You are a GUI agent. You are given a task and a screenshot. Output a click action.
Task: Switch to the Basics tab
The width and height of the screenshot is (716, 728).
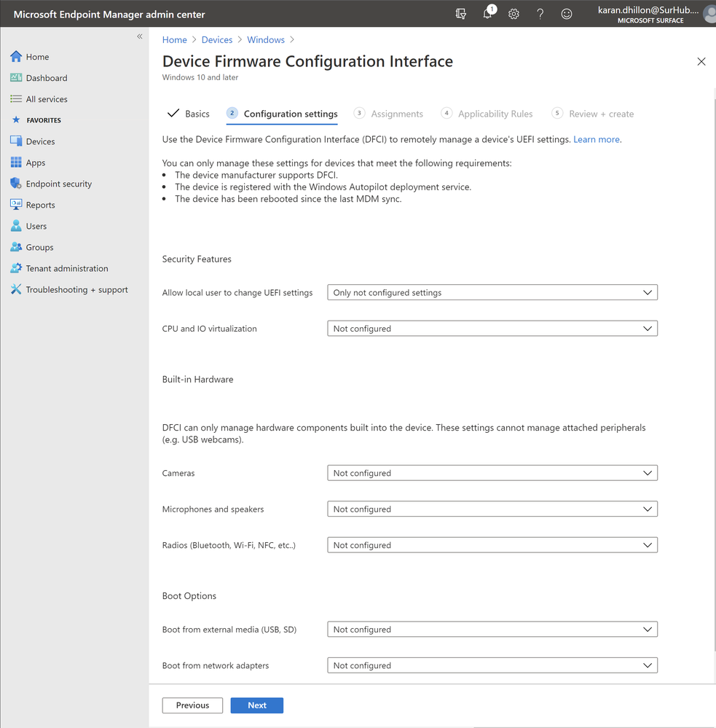click(x=189, y=114)
